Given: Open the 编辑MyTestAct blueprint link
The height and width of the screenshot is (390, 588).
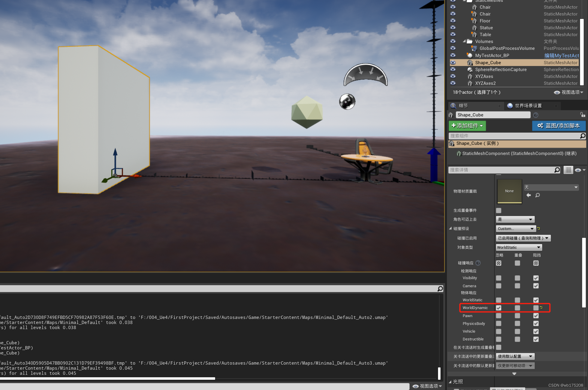Looking at the screenshot, I should (x=561, y=56).
